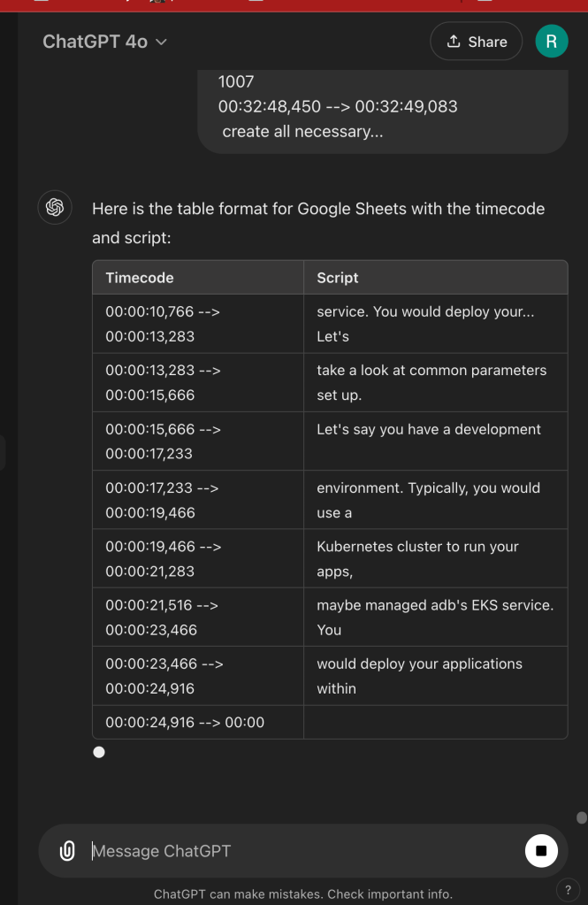Select the cell starting with 00:00:21,516 -->

[x=198, y=617]
